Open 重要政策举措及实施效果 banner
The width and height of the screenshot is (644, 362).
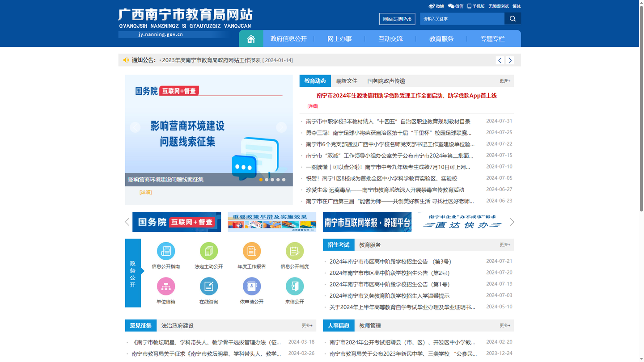[272, 222]
